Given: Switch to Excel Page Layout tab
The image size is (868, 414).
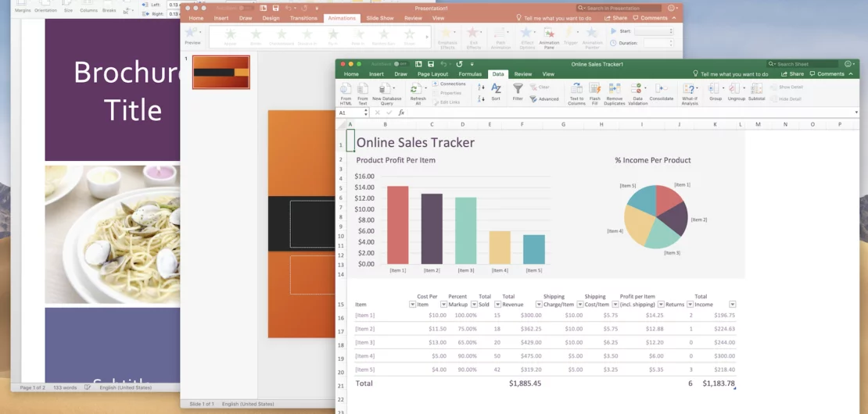Looking at the screenshot, I should (x=433, y=74).
